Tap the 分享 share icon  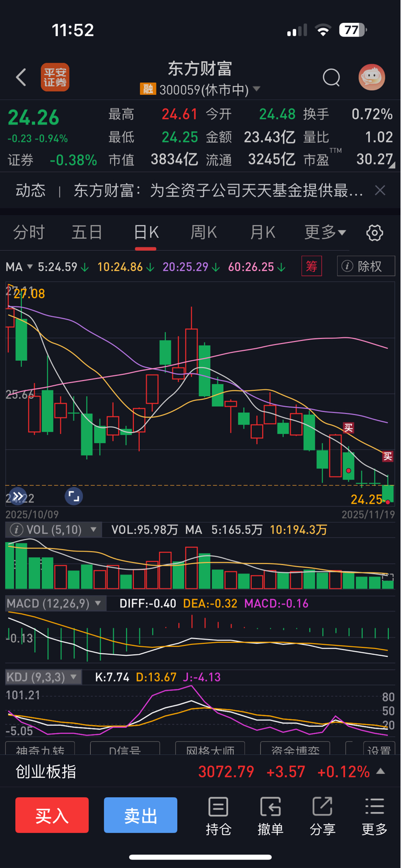click(x=322, y=816)
